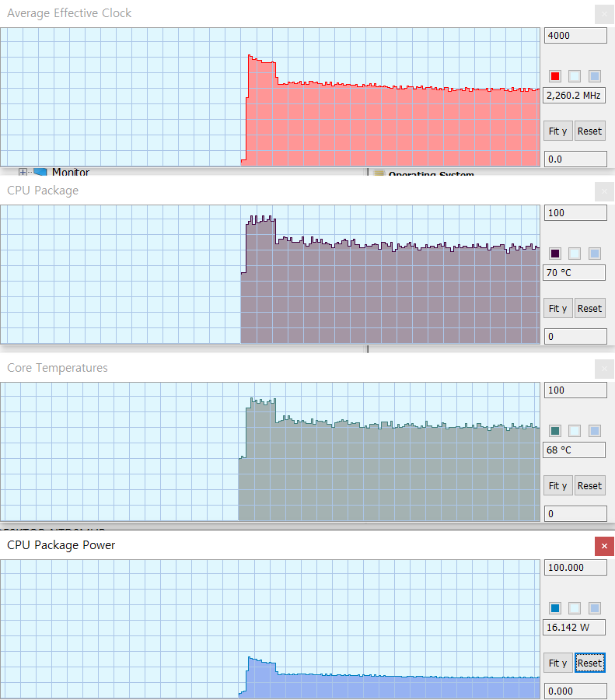This screenshot has height=700, width=615.
Task: Click the white background color swatch in CPU Package
Action: (x=575, y=254)
